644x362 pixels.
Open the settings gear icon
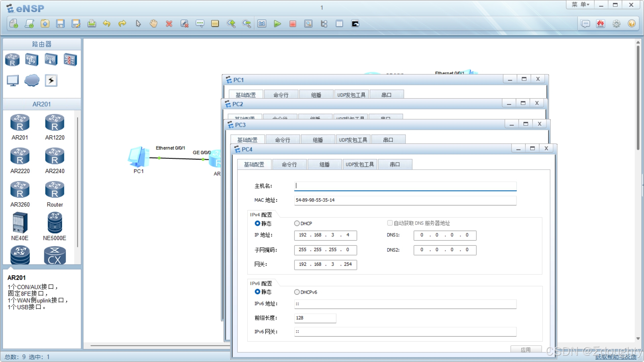point(616,23)
